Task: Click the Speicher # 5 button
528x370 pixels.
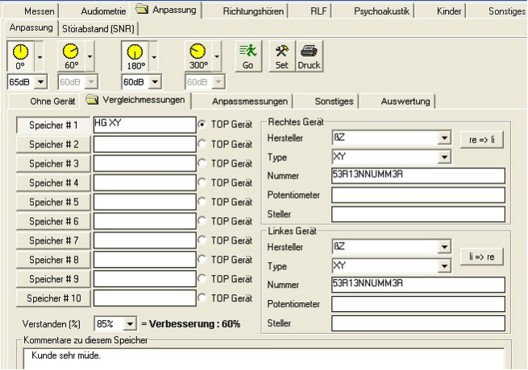Action: click(53, 202)
